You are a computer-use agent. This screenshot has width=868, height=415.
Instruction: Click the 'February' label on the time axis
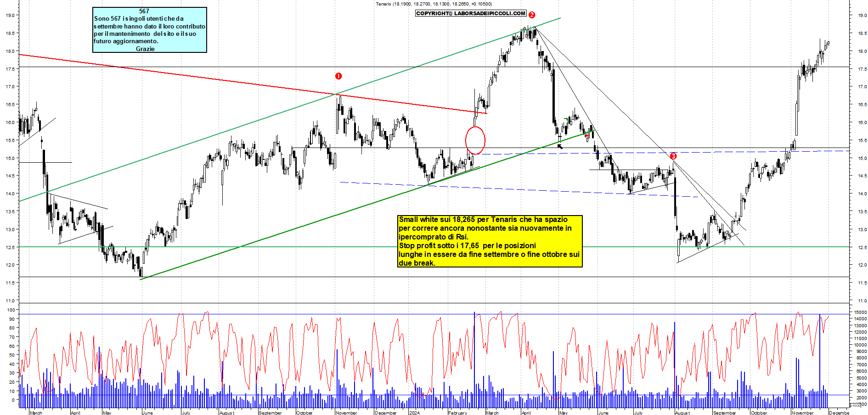(457, 413)
